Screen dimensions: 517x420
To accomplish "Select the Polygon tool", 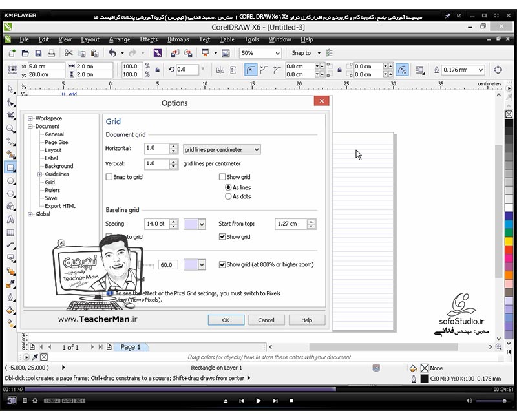I will 11,194.
